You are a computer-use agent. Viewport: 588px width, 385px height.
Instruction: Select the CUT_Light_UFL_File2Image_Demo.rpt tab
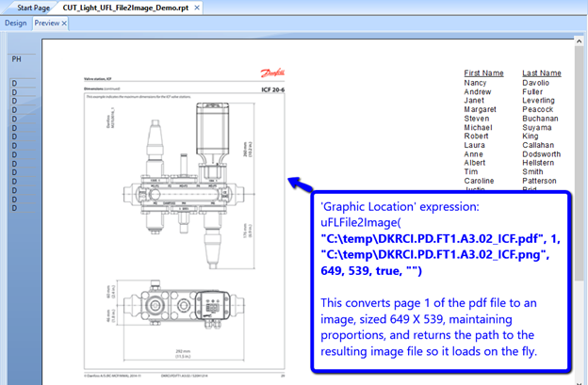(125, 8)
